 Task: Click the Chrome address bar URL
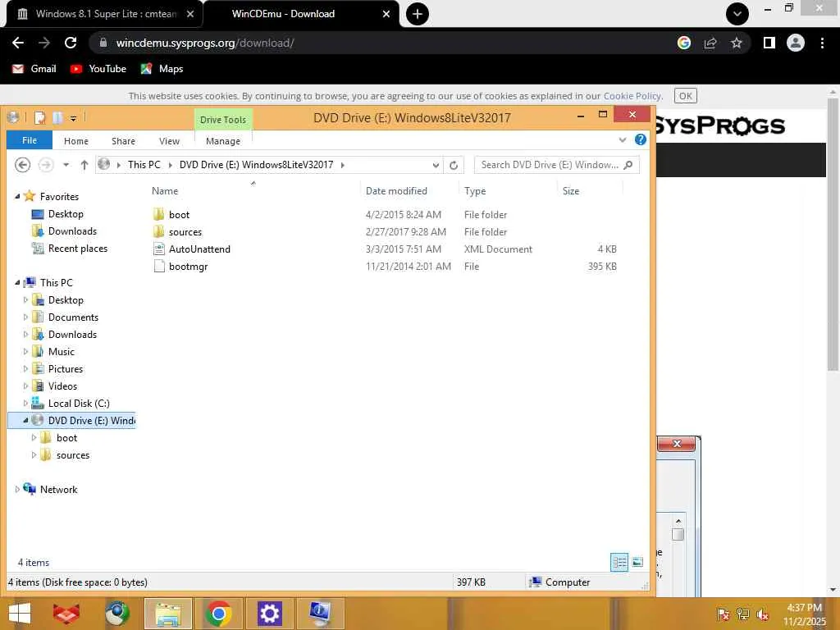point(204,43)
